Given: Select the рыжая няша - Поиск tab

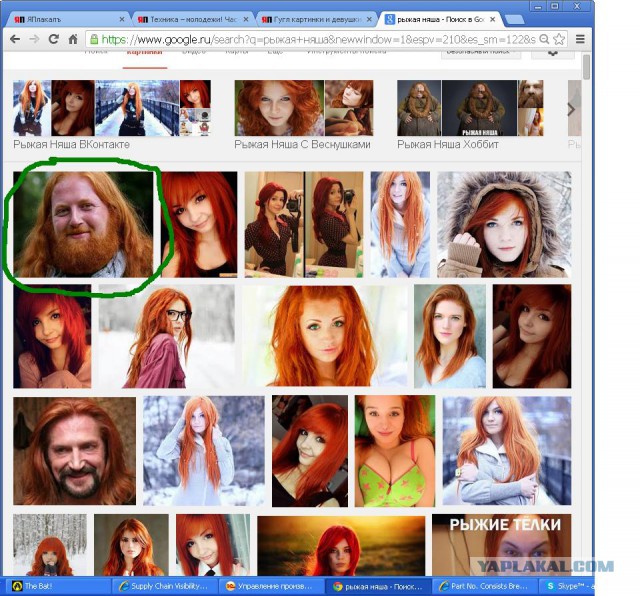Looking at the screenshot, I should click(x=439, y=19).
